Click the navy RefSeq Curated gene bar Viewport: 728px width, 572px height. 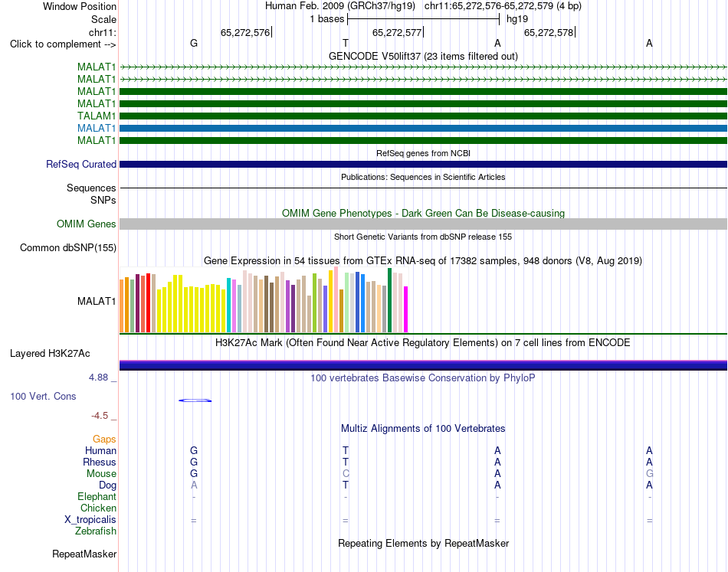click(423, 164)
